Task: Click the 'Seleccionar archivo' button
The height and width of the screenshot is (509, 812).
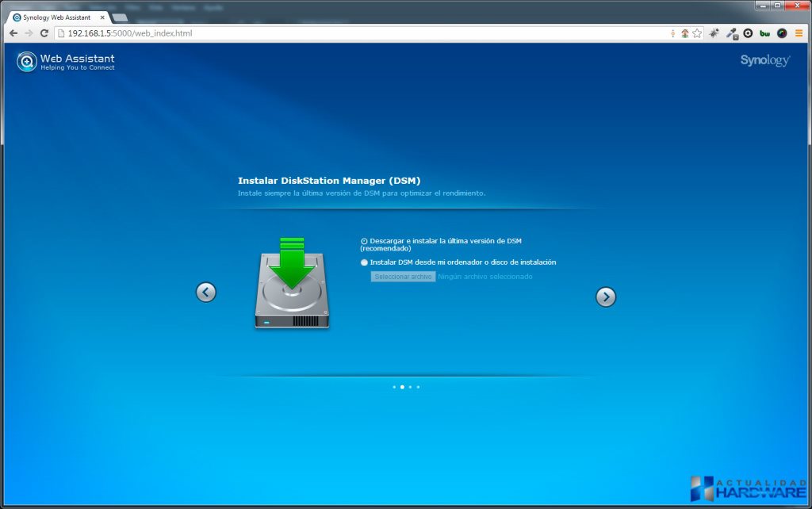Action: pos(403,277)
